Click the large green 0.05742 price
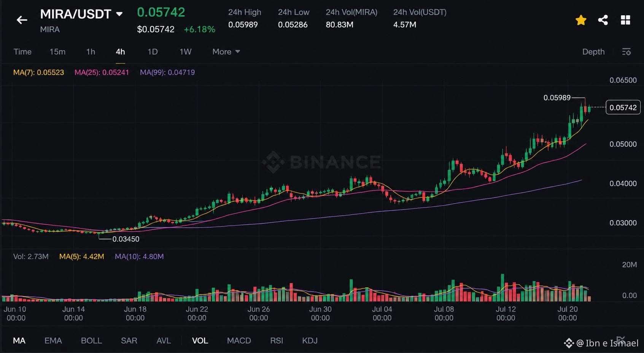Image resolution: width=644 pixels, height=353 pixels. tap(161, 12)
